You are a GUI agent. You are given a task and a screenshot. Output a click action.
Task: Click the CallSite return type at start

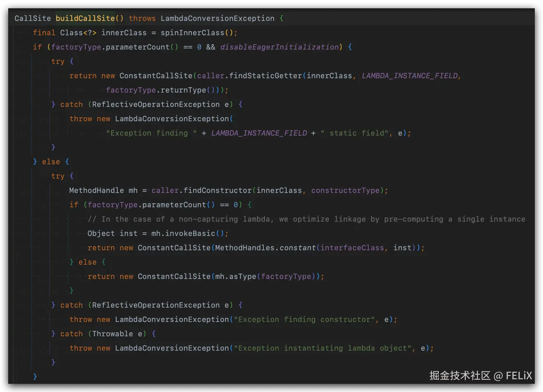[x=33, y=18]
